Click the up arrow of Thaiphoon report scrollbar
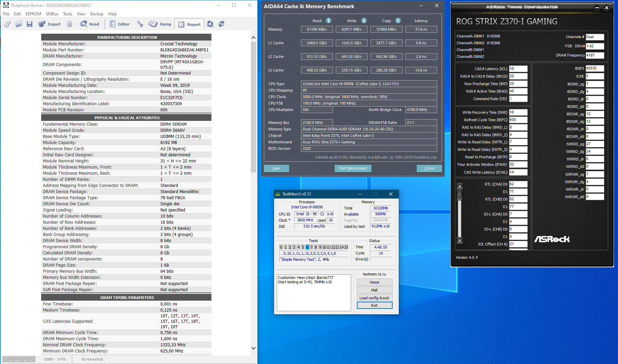618x364 pixels. [253, 37]
